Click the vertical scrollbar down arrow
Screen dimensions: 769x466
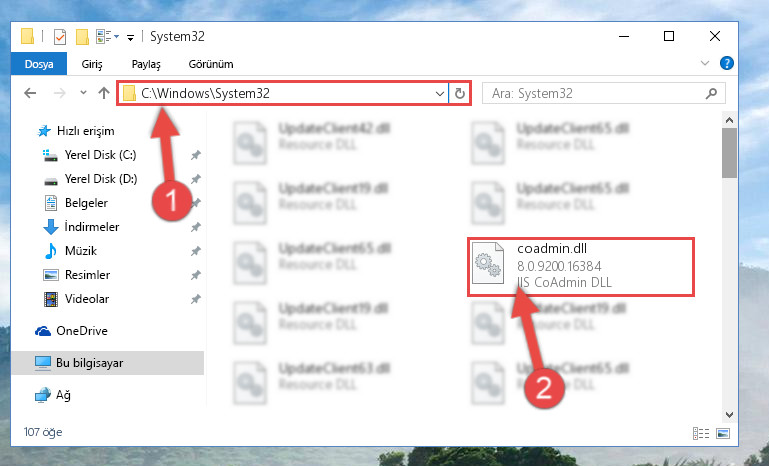[729, 415]
